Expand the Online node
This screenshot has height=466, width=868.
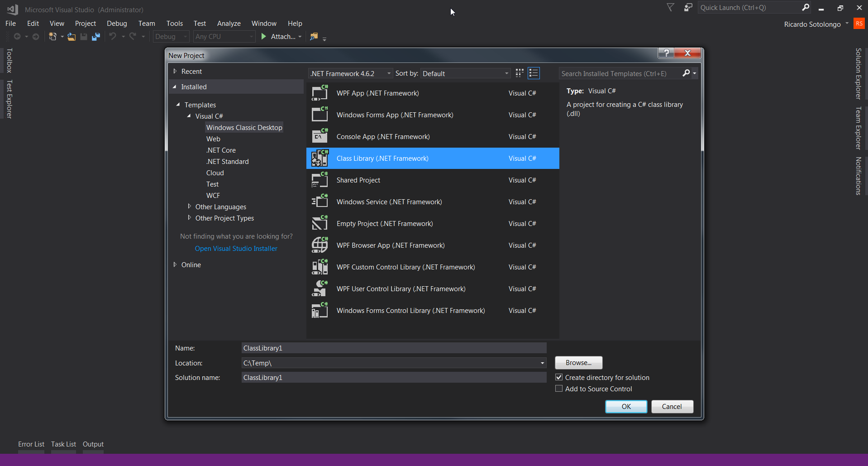(x=175, y=264)
